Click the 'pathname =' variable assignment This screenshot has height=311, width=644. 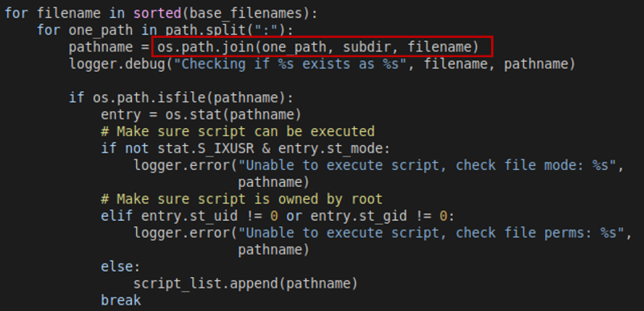[109, 48]
